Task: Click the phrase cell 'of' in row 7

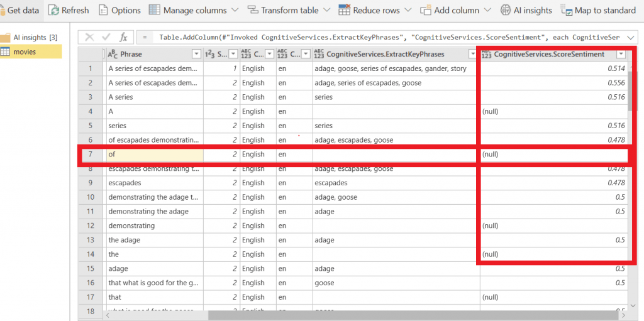Action: click(155, 155)
